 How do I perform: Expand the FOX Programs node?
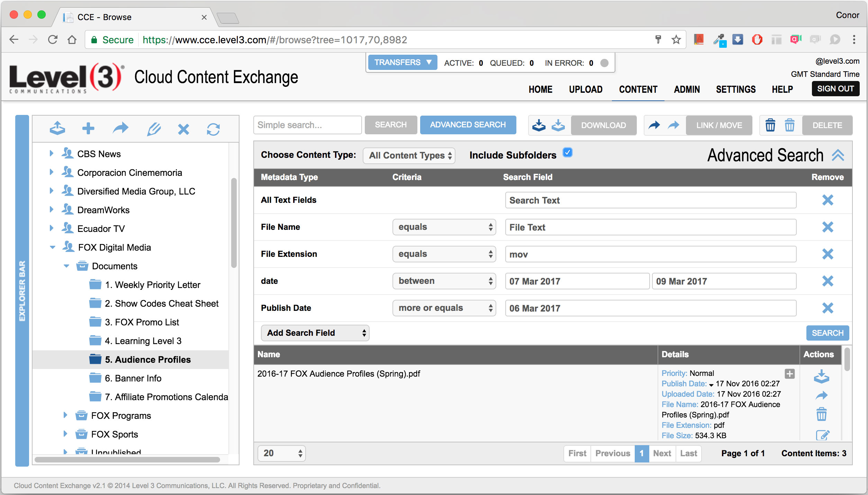(65, 415)
